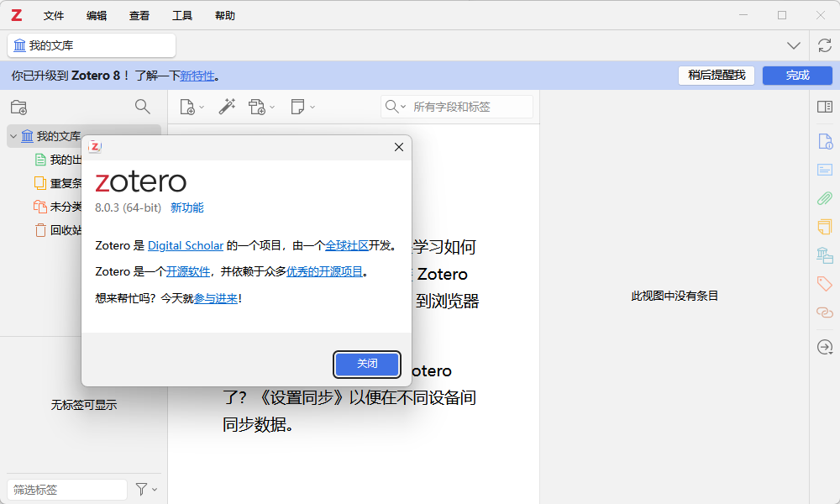The width and height of the screenshot is (840, 504).
Task: Open the Digital Scholar link
Action: click(186, 246)
